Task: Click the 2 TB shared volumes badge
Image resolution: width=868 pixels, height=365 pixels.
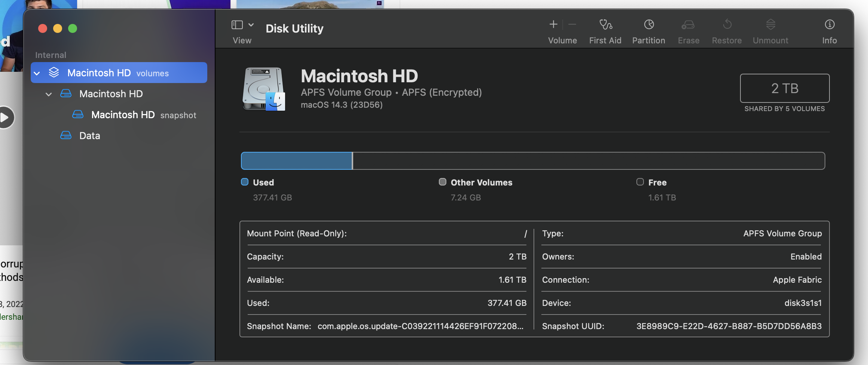Action: [785, 88]
